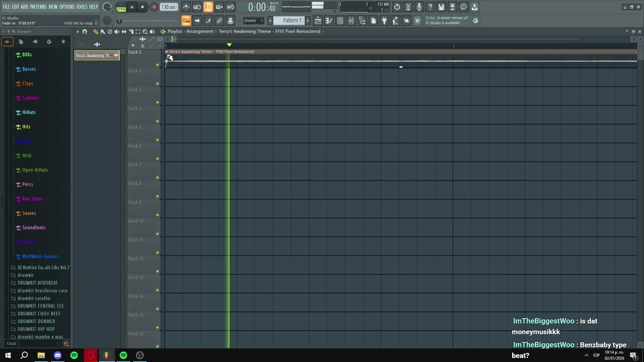This screenshot has width=644, height=362.
Task: Enable the playlist magnet snap icon
Action: tap(85, 32)
